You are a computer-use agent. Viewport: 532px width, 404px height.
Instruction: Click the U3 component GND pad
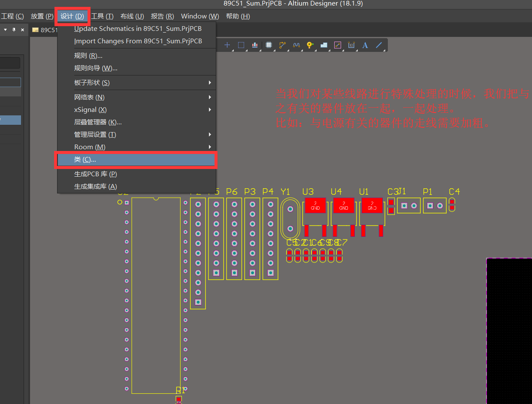[x=315, y=205]
